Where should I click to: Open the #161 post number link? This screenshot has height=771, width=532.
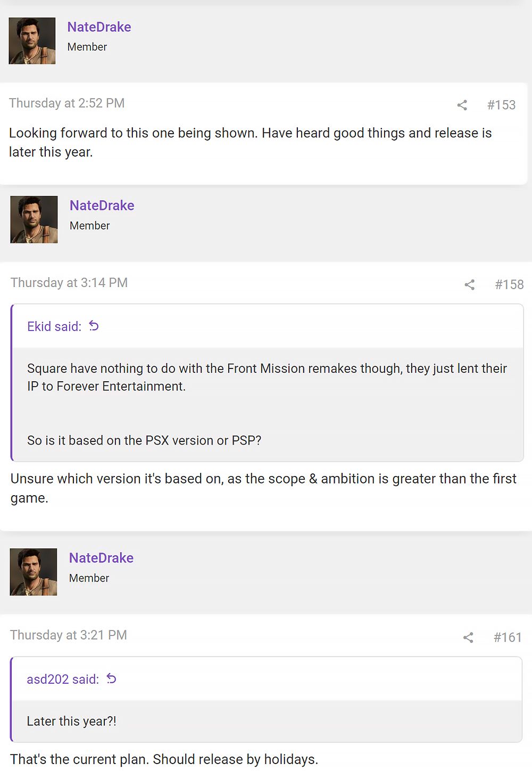[x=508, y=637]
